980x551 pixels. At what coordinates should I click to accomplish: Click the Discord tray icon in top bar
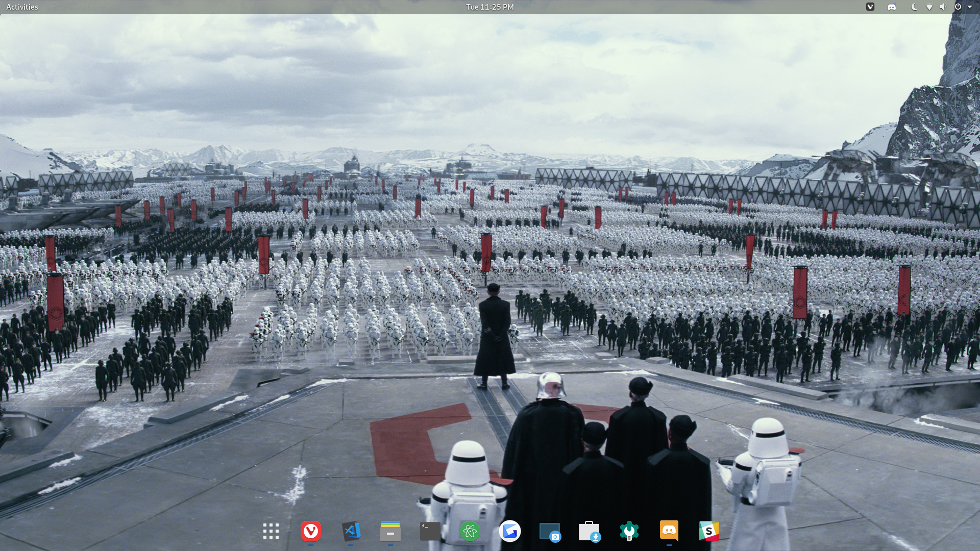[x=892, y=7]
